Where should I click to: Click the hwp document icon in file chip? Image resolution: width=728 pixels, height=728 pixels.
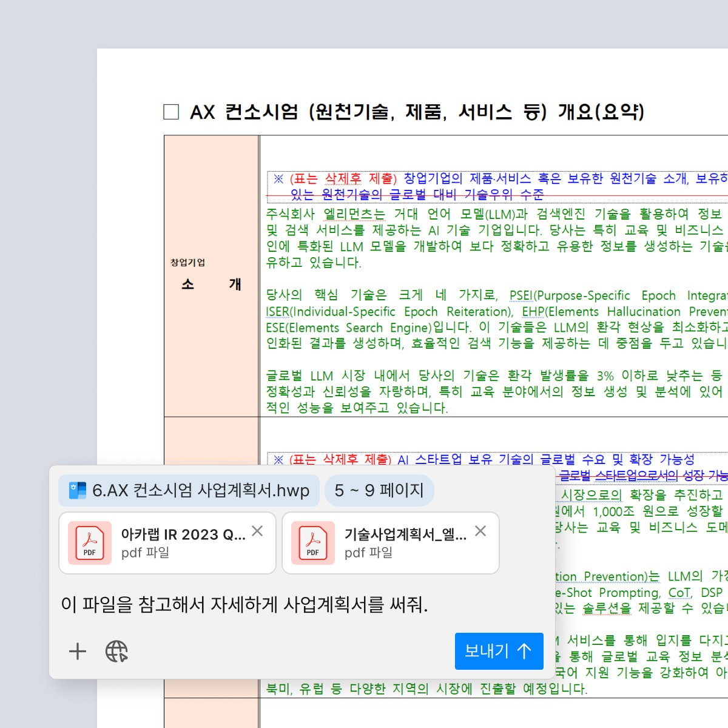[x=78, y=490]
